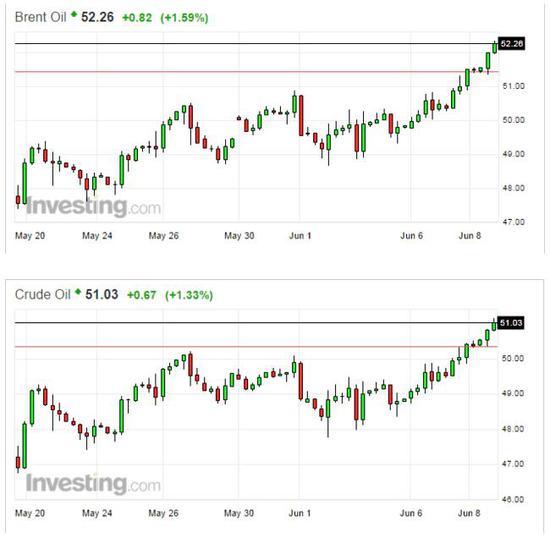Image resolution: width=550 pixels, height=549 pixels.
Task: Click the 50.00 axis label on Brent chart
Action: click(514, 120)
